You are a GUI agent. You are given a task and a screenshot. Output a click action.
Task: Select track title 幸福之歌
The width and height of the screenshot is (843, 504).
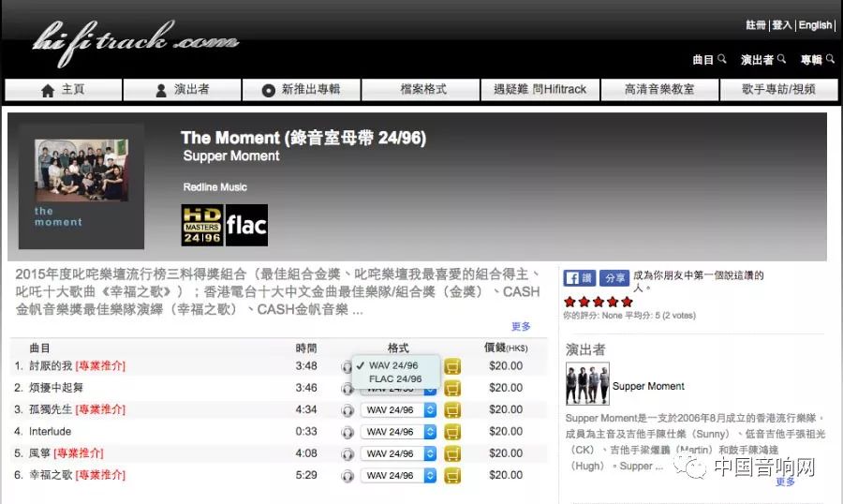(x=51, y=475)
